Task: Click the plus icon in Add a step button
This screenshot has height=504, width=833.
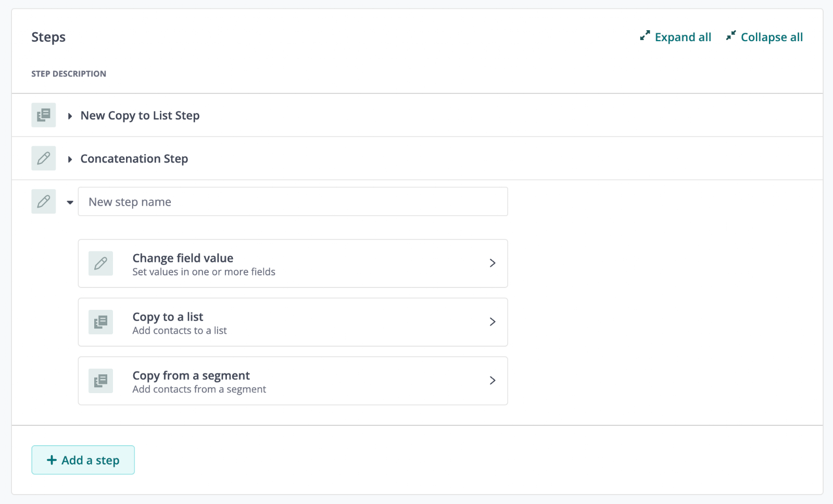Action: click(52, 460)
